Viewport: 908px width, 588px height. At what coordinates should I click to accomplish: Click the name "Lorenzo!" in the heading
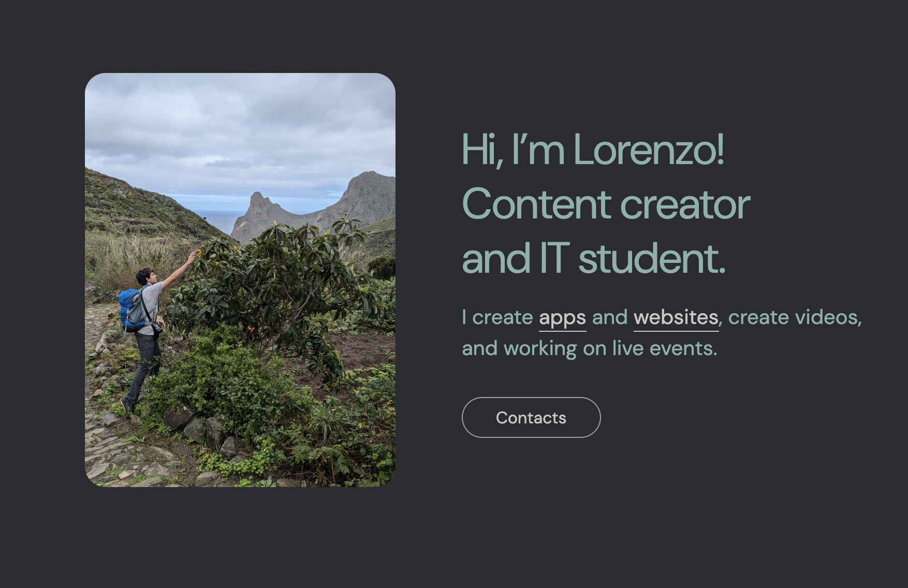click(649, 150)
